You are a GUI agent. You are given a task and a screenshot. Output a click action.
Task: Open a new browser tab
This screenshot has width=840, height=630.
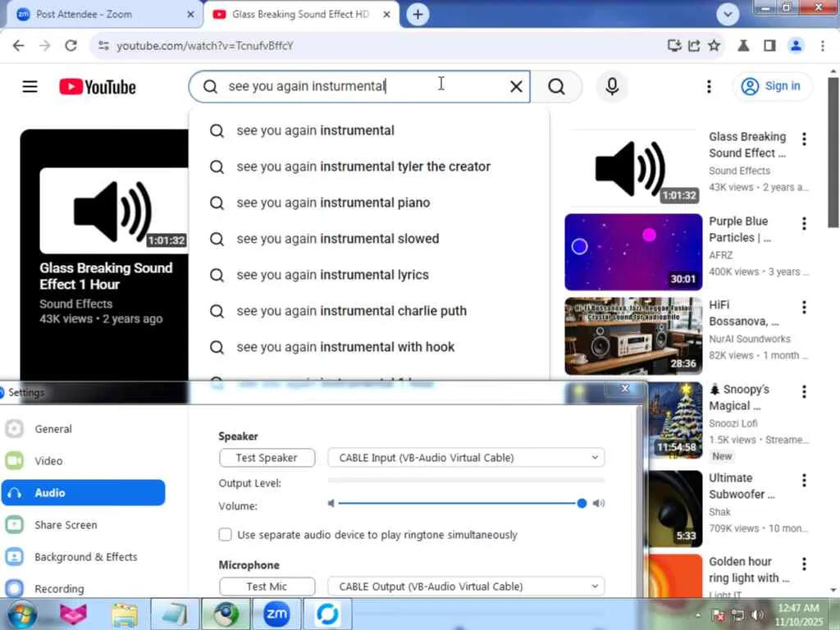418,15
